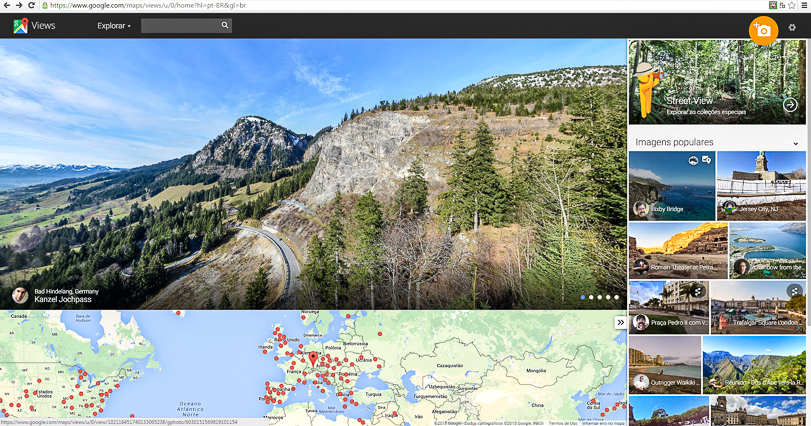This screenshot has height=426, width=811.
Task: Select the third carousel dot indicator
Action: click(x=600, y=297)
